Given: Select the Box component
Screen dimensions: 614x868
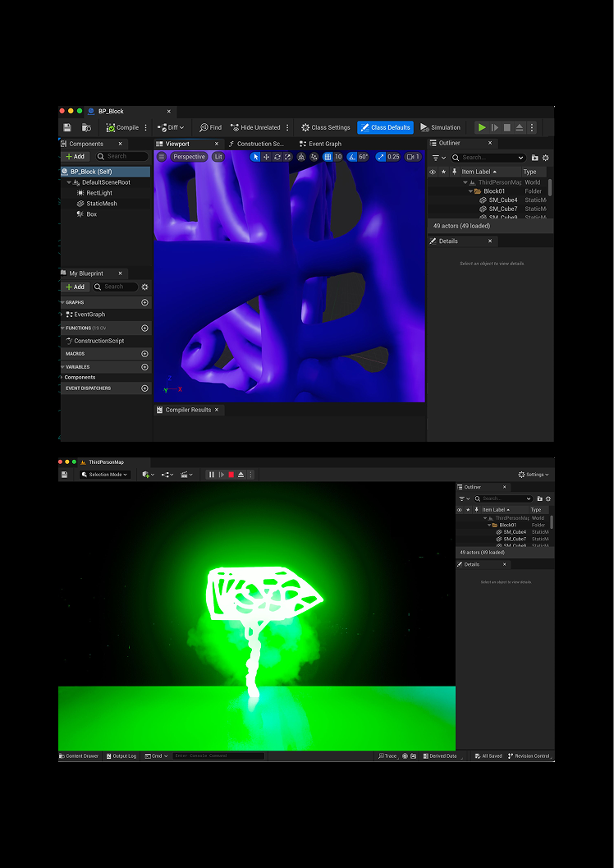Looking at the screenshot, I should 91,214.
